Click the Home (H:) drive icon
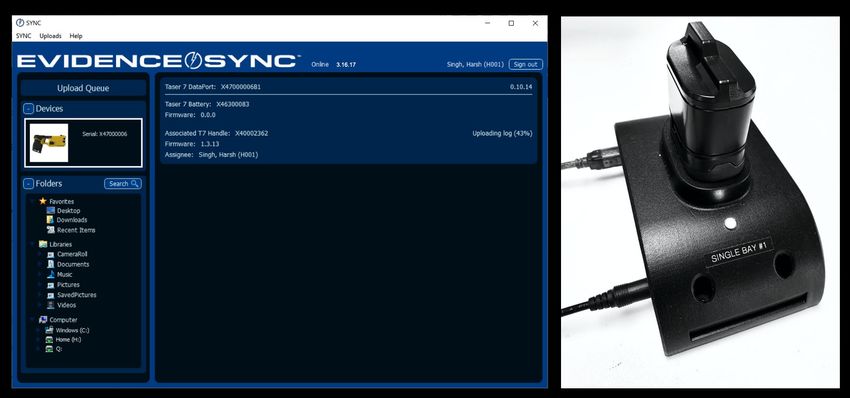Viewport: 850px width, 398px height. click(49, 339)
